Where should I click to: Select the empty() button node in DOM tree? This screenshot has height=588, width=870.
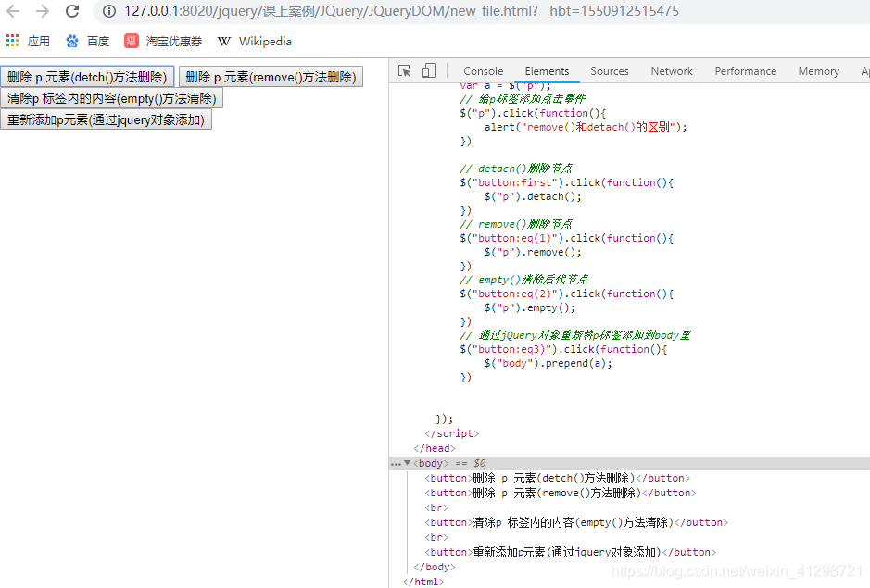pyautogui.click(x=576, y=522)
